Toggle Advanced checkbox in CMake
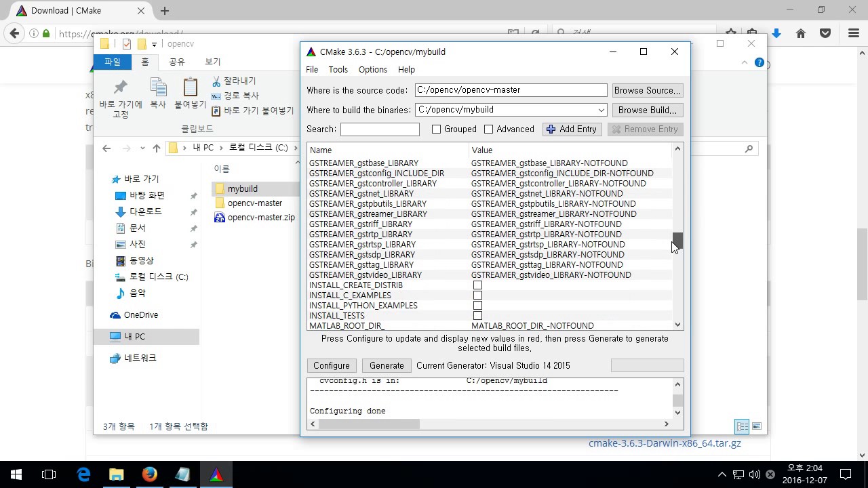 488,129
